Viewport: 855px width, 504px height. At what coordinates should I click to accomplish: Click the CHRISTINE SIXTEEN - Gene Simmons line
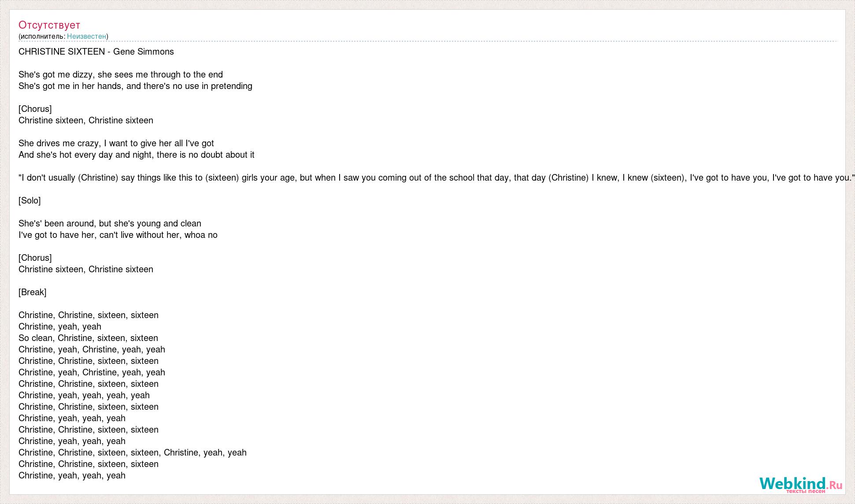pyautogui.click(x=96, y=52)
